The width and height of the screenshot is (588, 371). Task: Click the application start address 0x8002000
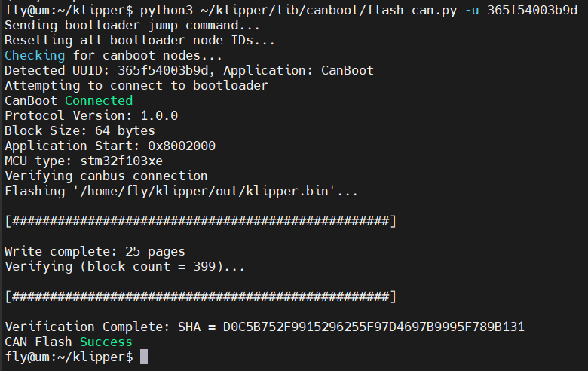tap(182, 146)
